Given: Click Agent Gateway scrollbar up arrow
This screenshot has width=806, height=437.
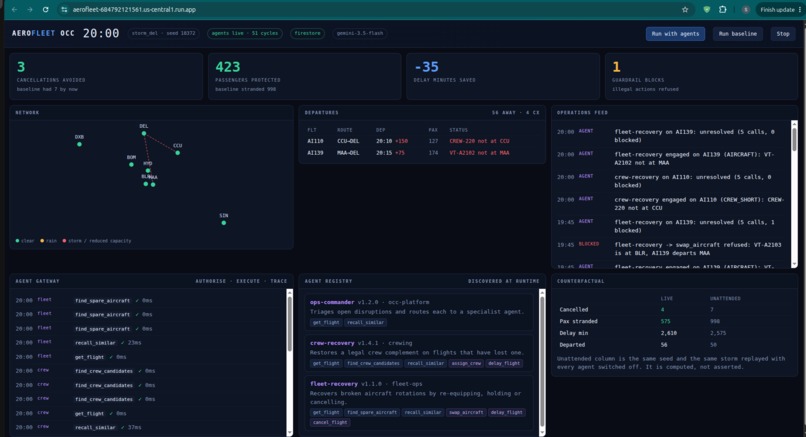Looking at the screenshot, I should click(x=289, y=293).
